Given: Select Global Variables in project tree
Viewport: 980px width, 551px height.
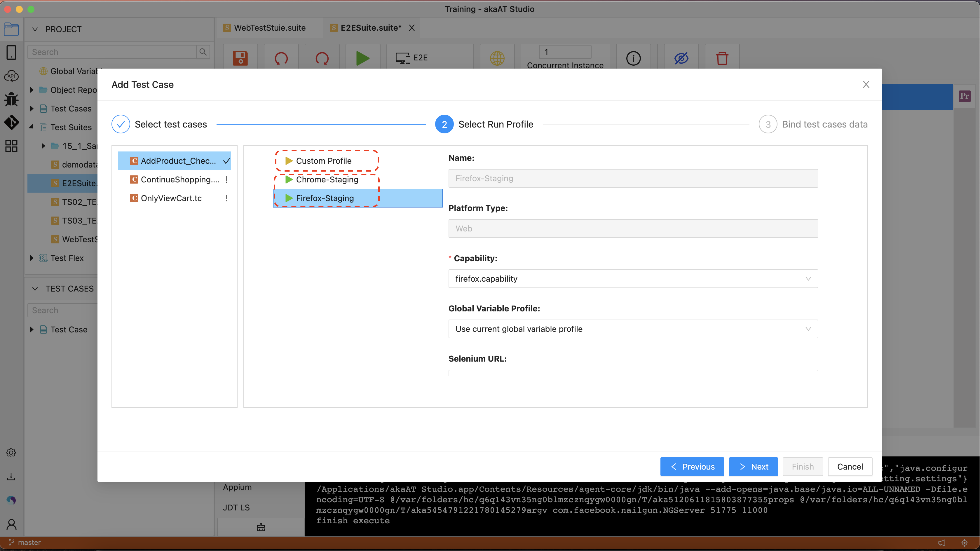Looking at the screenshot, I should tap(69, 72).
